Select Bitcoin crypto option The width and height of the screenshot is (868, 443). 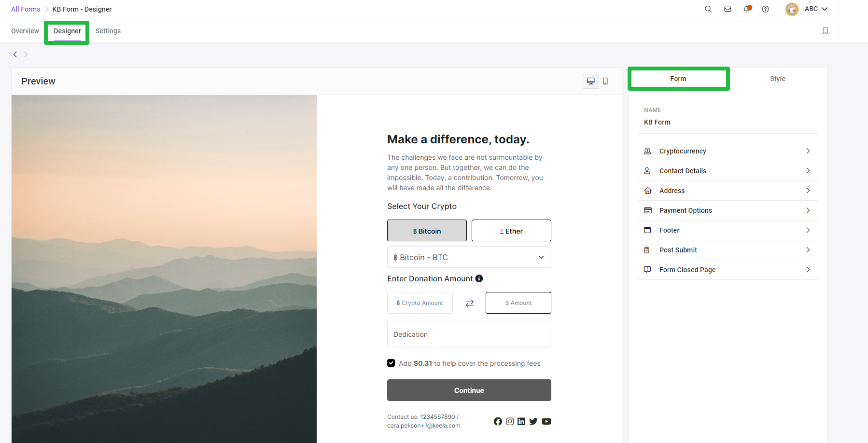pos(427,231)
